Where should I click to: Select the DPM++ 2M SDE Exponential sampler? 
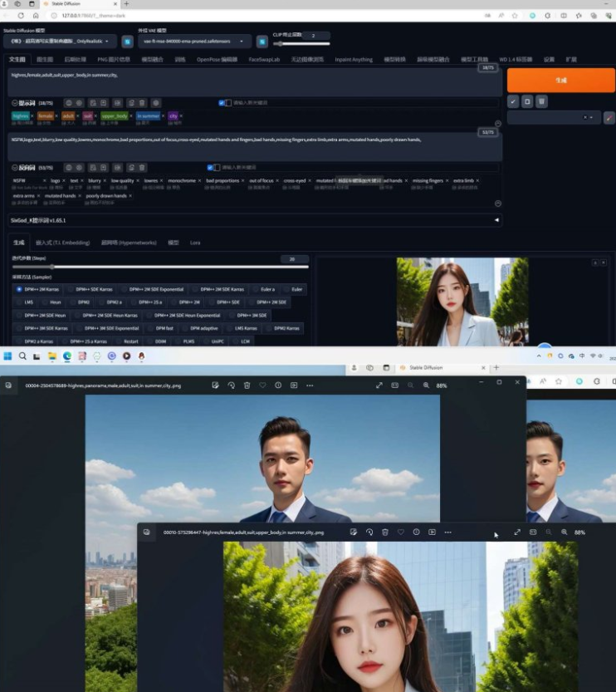pos(153,289)
